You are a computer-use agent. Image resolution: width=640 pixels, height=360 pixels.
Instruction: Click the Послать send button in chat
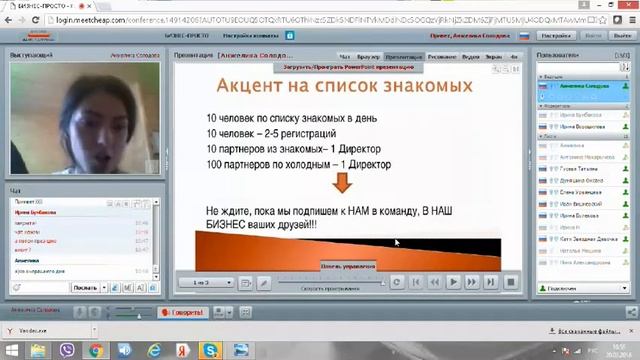85,288
